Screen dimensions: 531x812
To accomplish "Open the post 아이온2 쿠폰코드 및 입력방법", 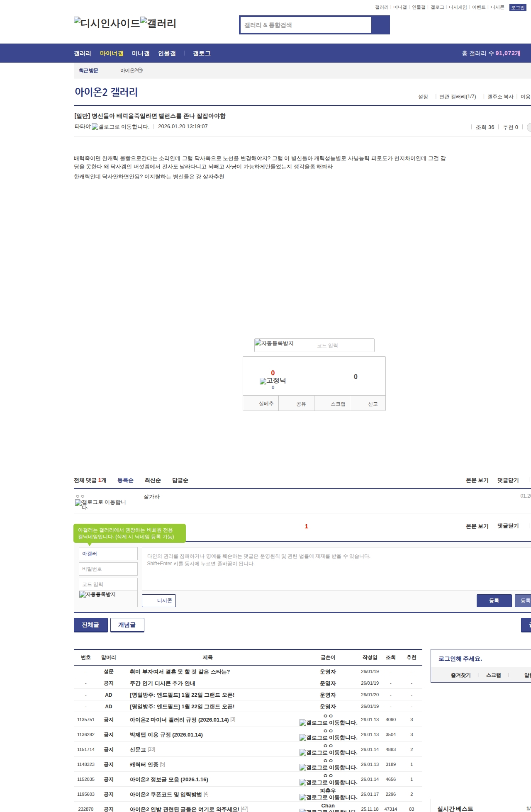I will click(x=166, y=794).
